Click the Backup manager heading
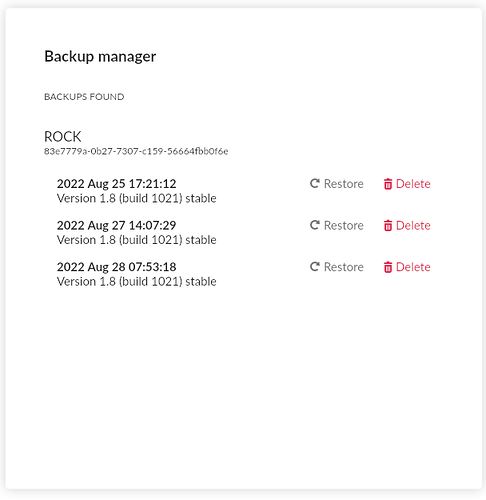This screenshot has width=486, height=500. [100, 56]
